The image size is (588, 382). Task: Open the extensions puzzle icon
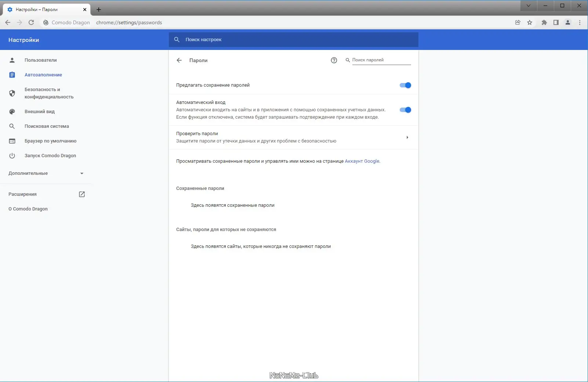544,22
